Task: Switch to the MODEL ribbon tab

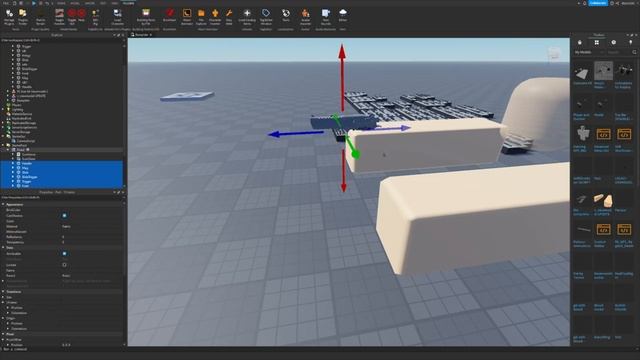Action: 75,3
